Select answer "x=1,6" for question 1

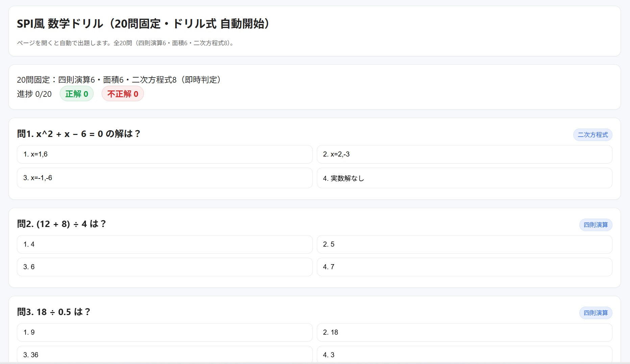point(165,154)
